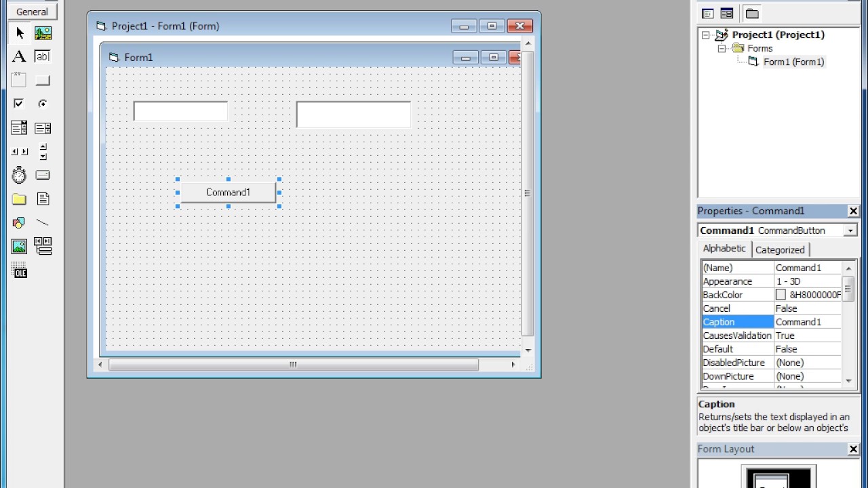Select the (Name) property row

[771, 268]
